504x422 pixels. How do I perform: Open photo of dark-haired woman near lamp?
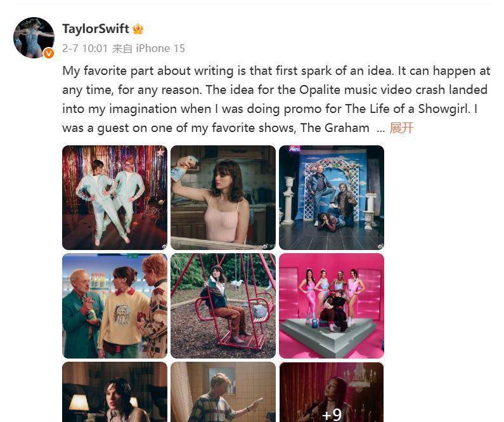115,392
